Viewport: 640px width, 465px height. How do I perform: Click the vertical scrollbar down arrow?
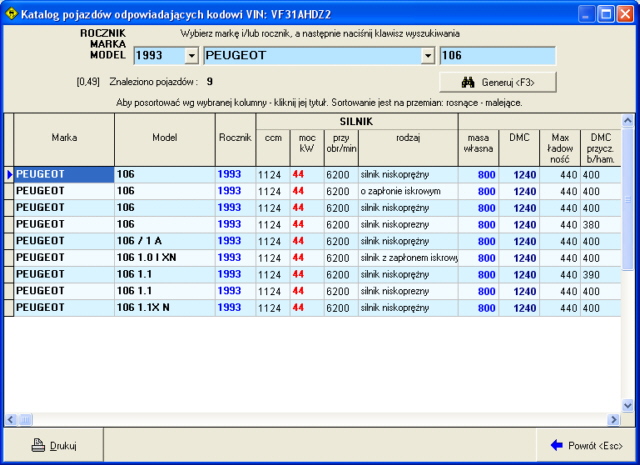628,405
